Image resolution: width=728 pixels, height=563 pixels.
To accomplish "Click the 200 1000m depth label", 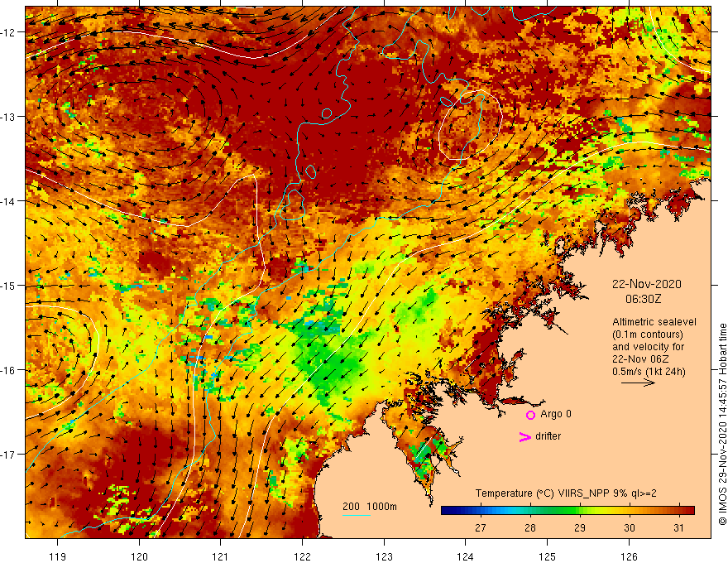I will [x=370, y=507].
